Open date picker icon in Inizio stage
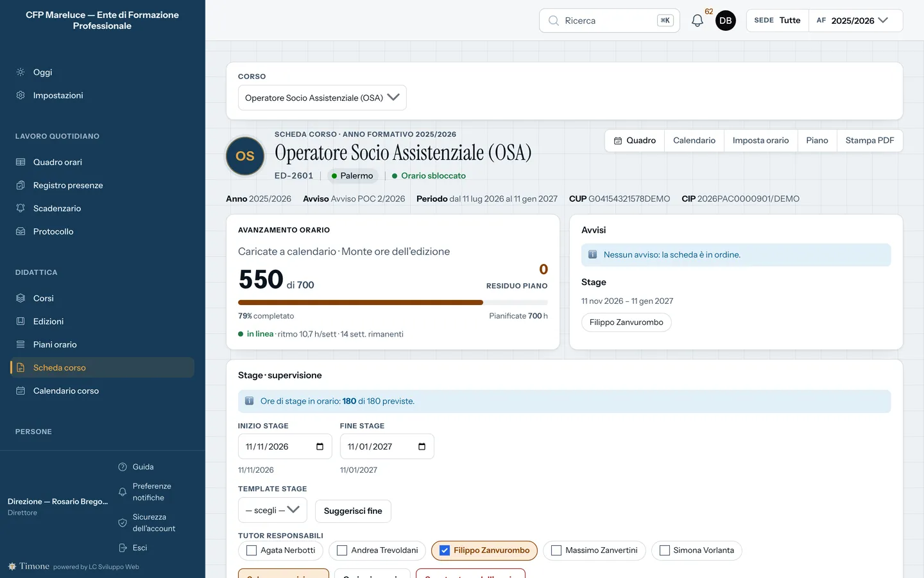The image size is (924, 578). tap(320, 446)
